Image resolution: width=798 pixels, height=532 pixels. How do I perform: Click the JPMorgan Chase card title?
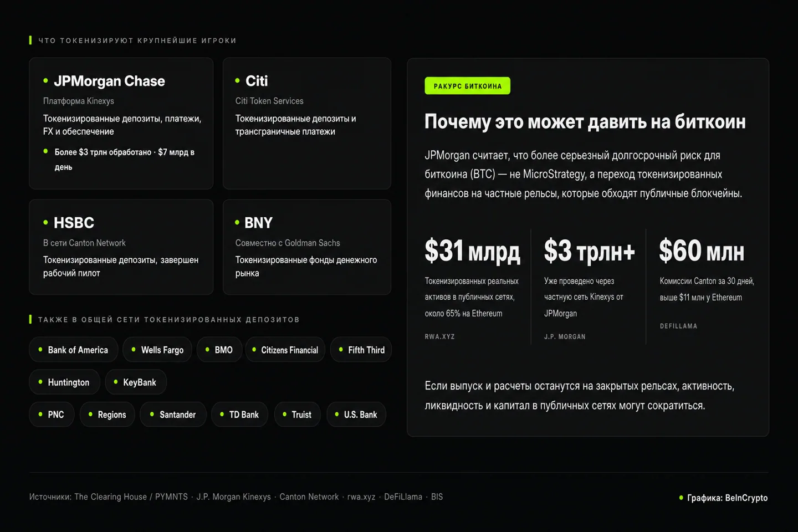109,81
